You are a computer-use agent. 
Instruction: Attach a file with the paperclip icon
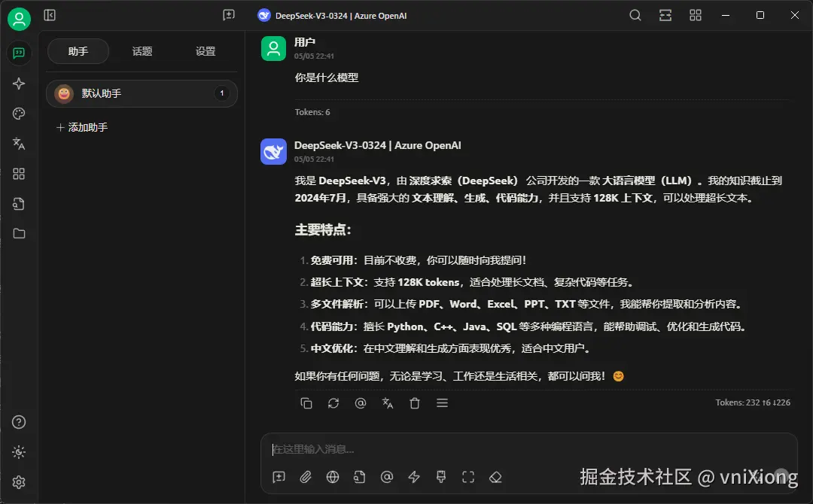(306, 477)
